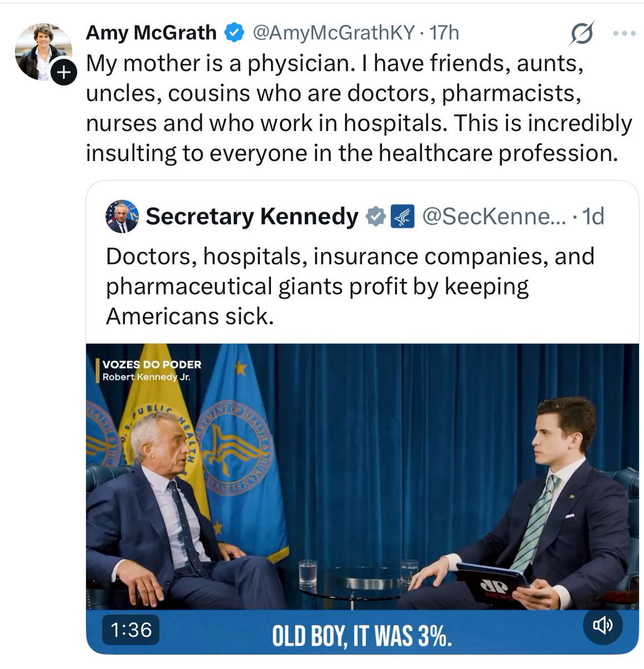Open the Amy McGrath display name
This screenshot has height=669, width=644.
click(151, 33)
